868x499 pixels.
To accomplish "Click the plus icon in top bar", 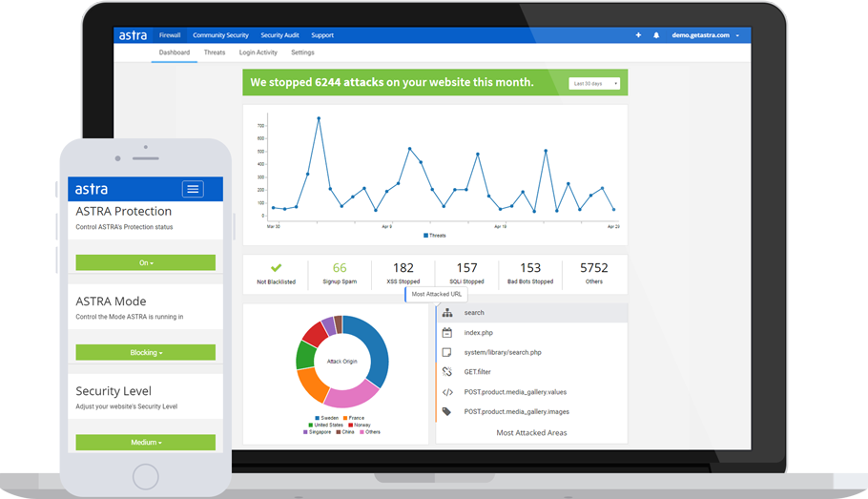I will pyautogui.click(x=638, y=35).
